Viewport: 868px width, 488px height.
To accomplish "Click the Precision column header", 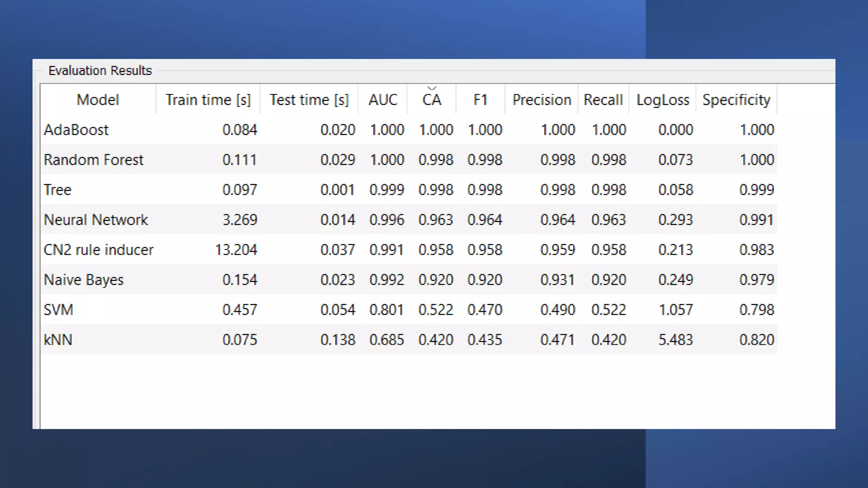I will click(542, 100).
